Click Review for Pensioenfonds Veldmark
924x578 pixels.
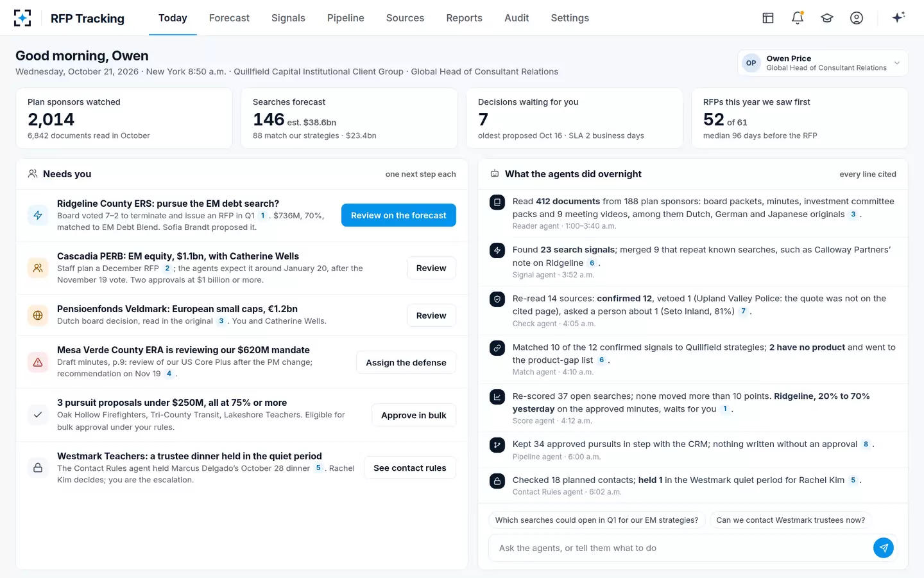[431, 315]
